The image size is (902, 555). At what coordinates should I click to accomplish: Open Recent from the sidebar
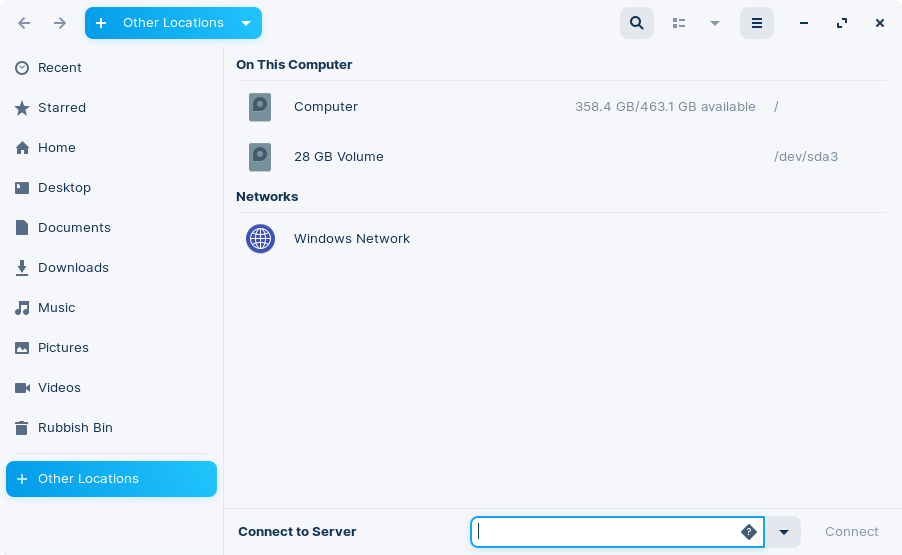click(60, 68)
